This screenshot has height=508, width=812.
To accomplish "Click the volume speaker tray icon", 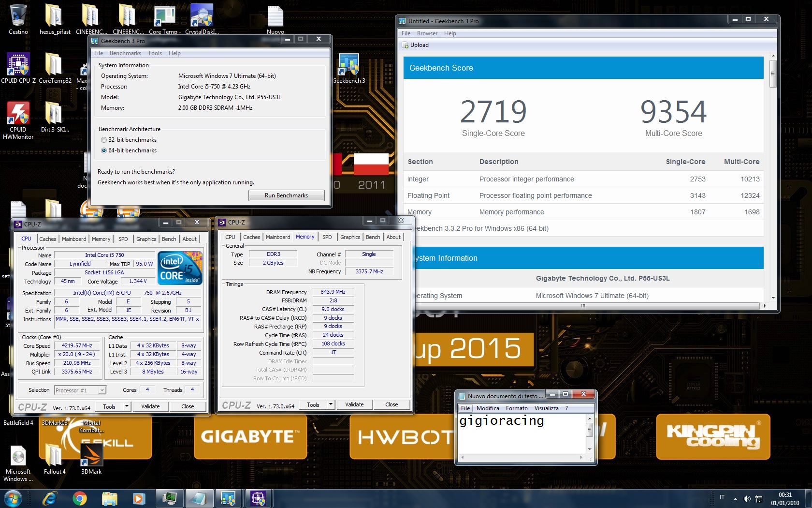I will coord(747,498).
